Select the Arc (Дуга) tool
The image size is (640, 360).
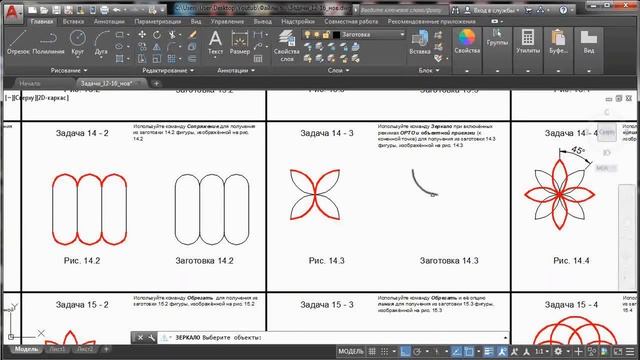coord(101,42)
